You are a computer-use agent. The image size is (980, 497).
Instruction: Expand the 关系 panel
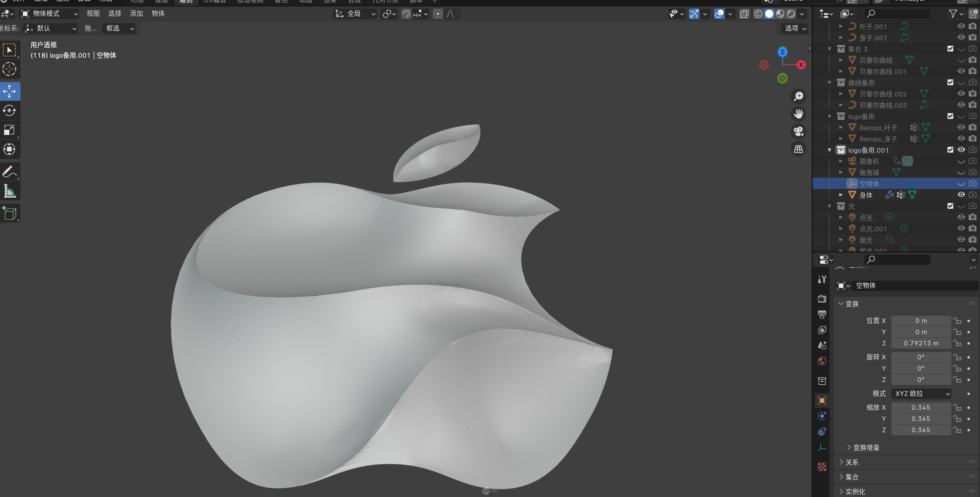[852, 463]
